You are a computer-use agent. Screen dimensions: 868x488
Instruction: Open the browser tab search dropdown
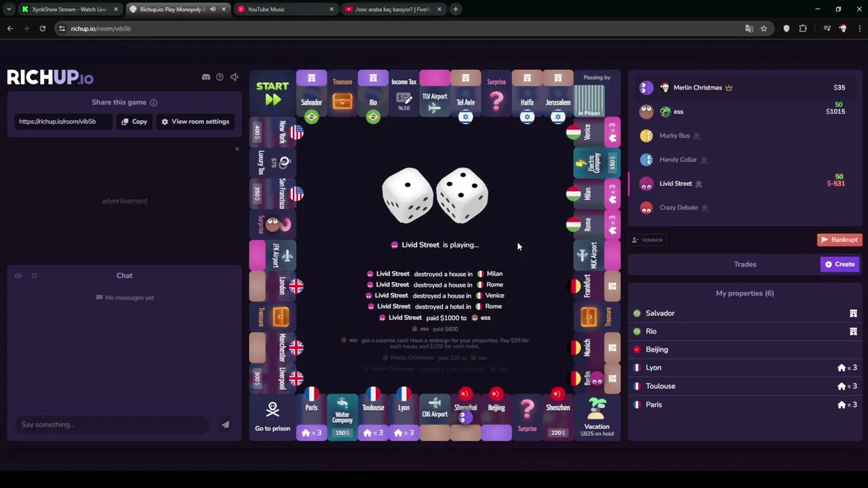[9, 9]
